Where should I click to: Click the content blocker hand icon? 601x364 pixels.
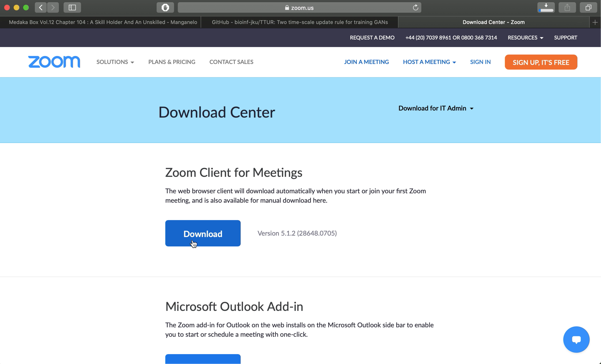point(165,7)
